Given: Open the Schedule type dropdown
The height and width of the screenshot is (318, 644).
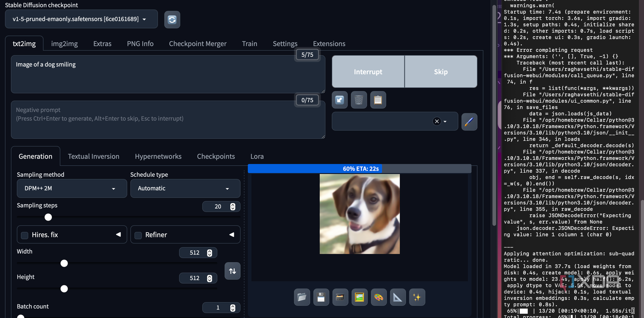Looking at the screenshot, I should [x=185, y=189].
